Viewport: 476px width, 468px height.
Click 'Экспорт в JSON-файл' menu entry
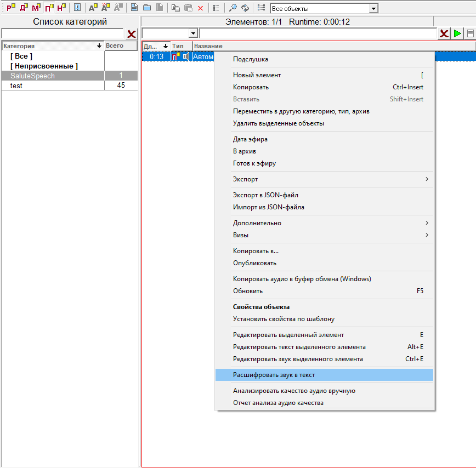point(265,195)
